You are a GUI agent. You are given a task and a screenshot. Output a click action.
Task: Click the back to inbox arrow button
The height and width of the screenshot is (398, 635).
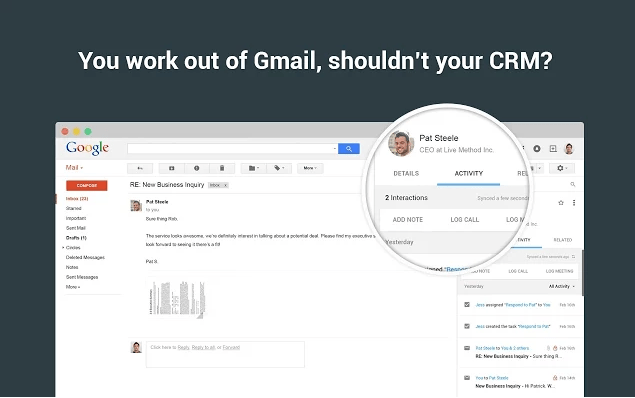140,168
